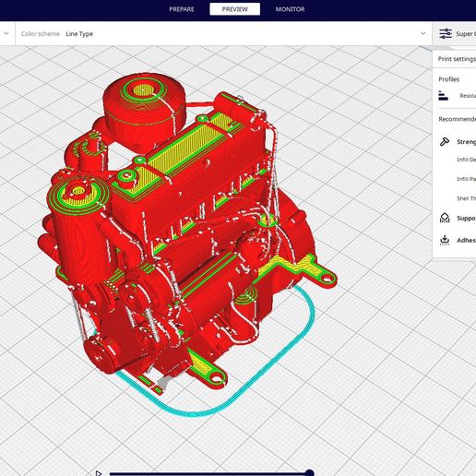The image size is (476, 476).
Task: Click the Color scheme label
Action: tap(41, 34)
